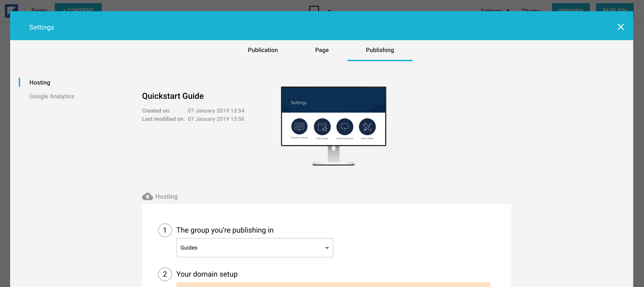Click 'The group you're publishing in' heading
The width and height of the screenshot is (644, 287).
point(225,230)
